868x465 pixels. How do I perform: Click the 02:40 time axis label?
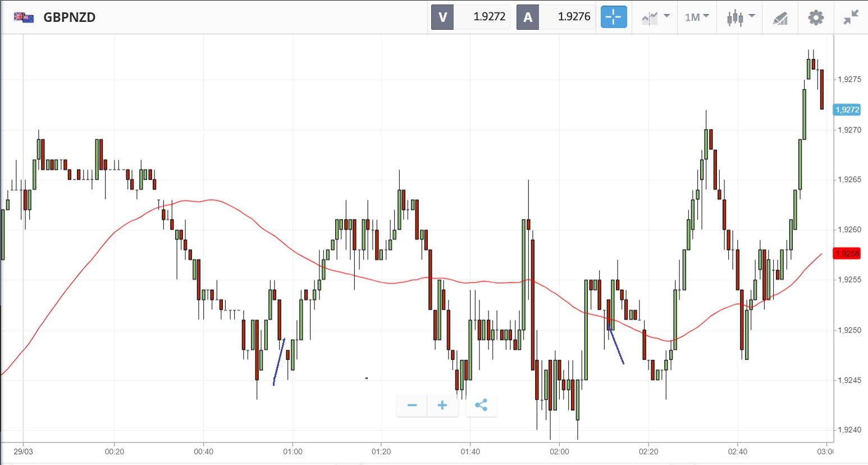[x=738, y=452]
